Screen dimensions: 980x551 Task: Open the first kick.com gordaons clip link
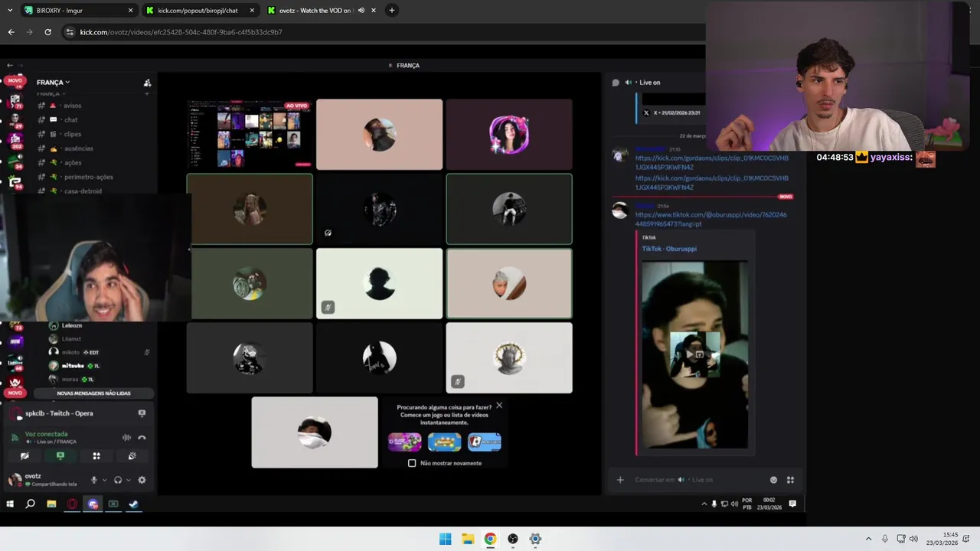[711, 162]
